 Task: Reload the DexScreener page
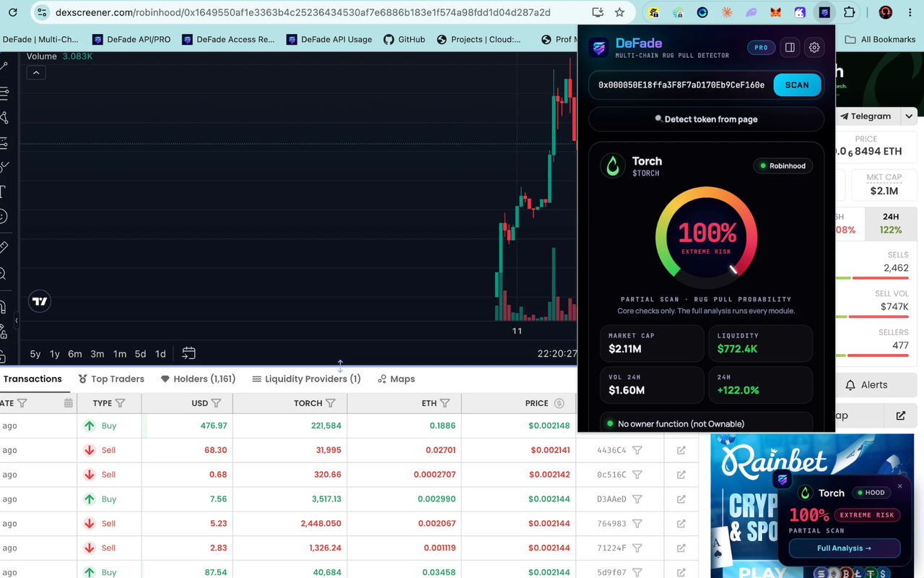(x=12, y=12)
